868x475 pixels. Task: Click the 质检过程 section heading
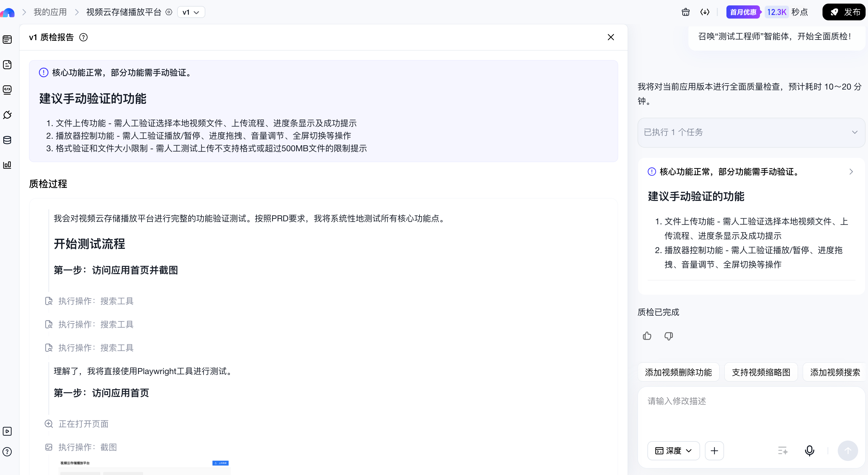click(48, 184)
